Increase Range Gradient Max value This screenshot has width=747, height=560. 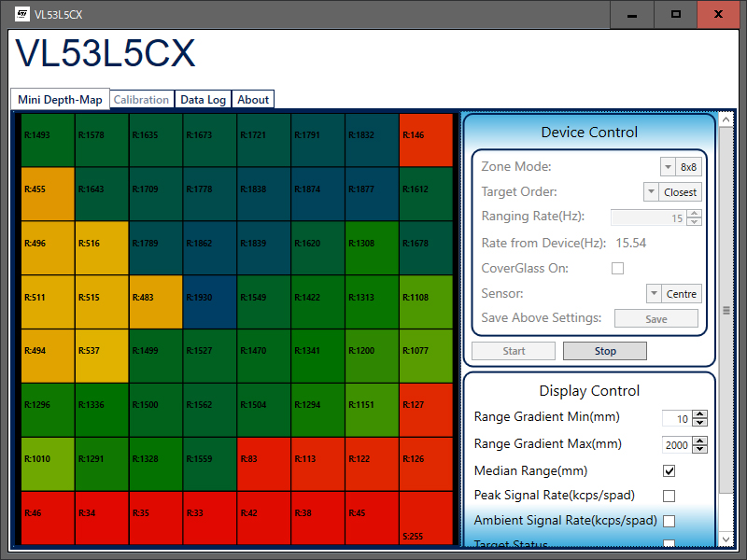pos(699,441)
